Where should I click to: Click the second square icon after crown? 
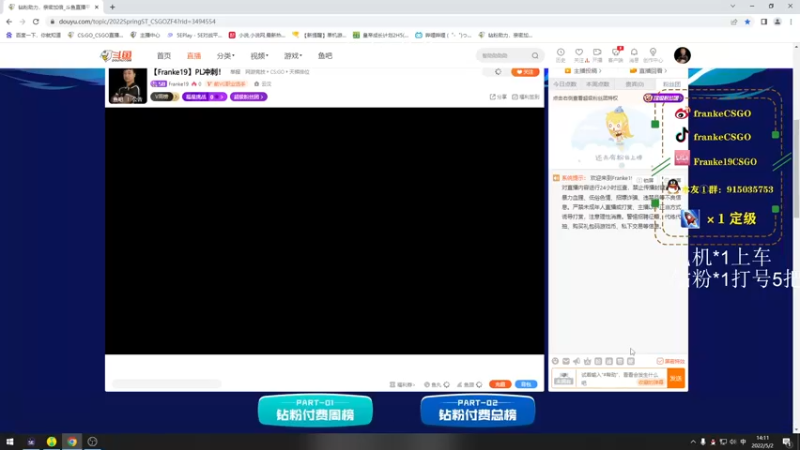click(609, 361)
